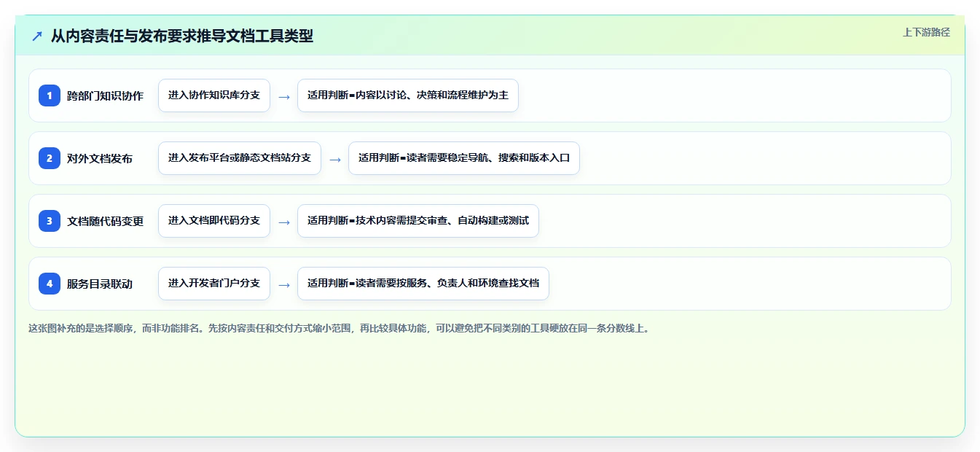This screenshot has width=980, height=452.
Task: Click the number 4 badge for 服务目录联动
Action: (50, 284)
